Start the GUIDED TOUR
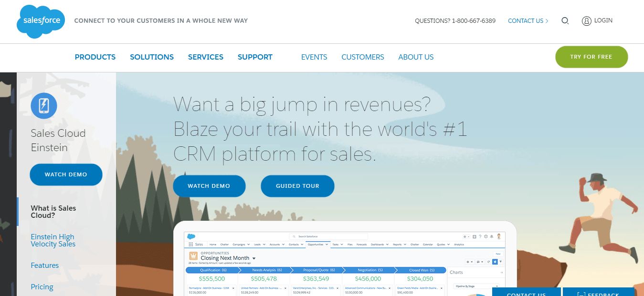Viewport: 644px width, 296px height. 297,186
